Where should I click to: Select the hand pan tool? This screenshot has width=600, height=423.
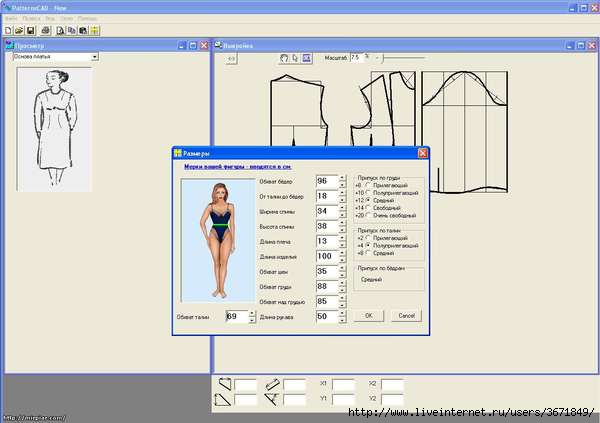click(284, 58)
